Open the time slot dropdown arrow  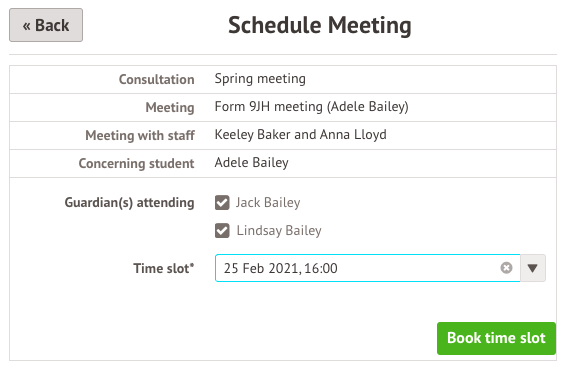[533, 268]
